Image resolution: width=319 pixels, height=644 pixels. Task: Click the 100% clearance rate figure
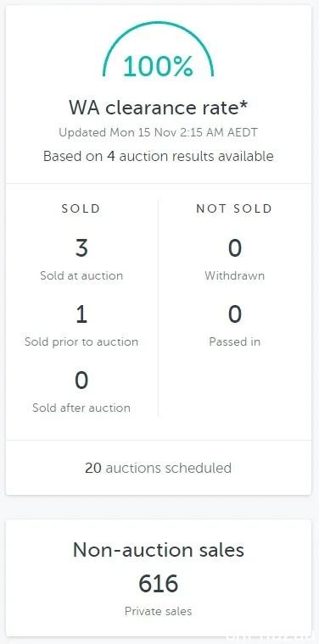tap(159, 66)
